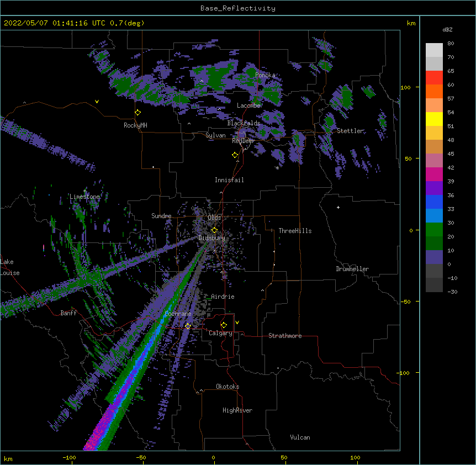Image resolution: width=476 pixels, height=465 pixels.
Task: Click the -50 km right-axis tick label
Action: 405,302
